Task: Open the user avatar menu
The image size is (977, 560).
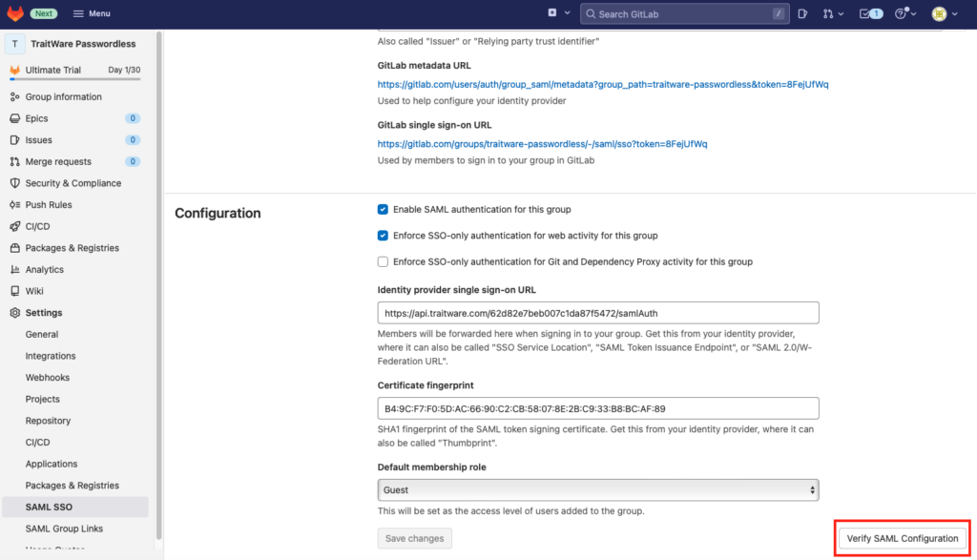Action: pos(939,13)
